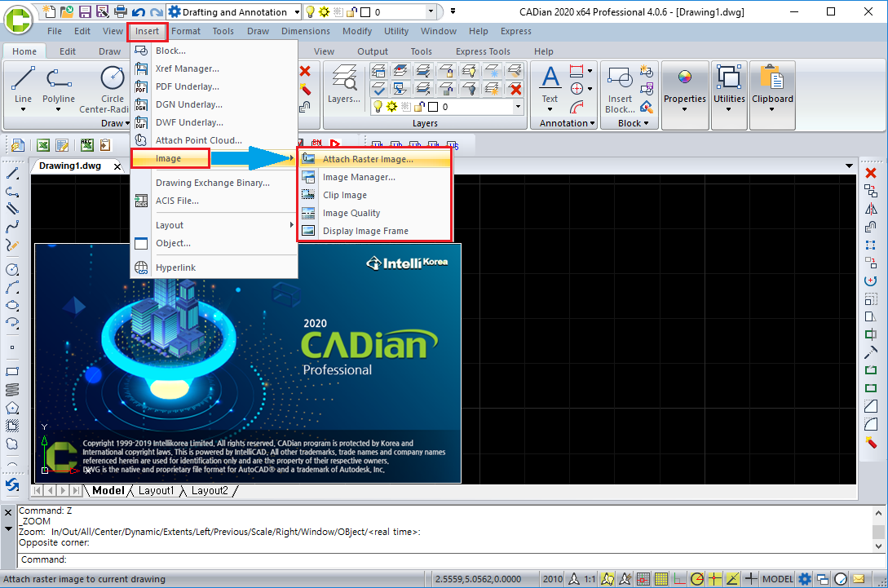Switch to the Layout1 tab
888x588 pixels.
click(x=156, y=491)
